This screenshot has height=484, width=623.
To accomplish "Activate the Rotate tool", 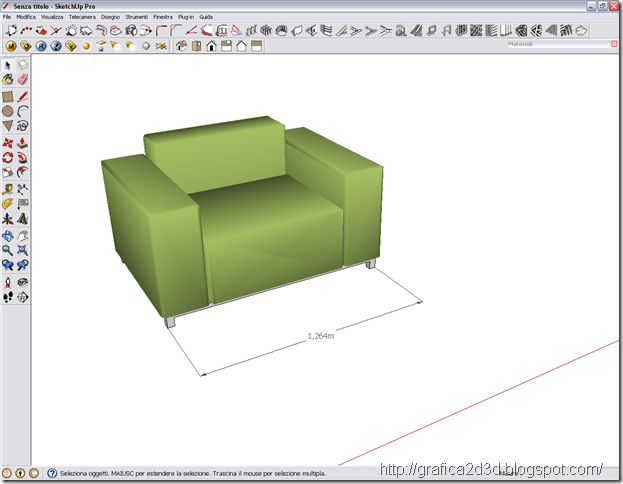I will click(x=8, y=157).
